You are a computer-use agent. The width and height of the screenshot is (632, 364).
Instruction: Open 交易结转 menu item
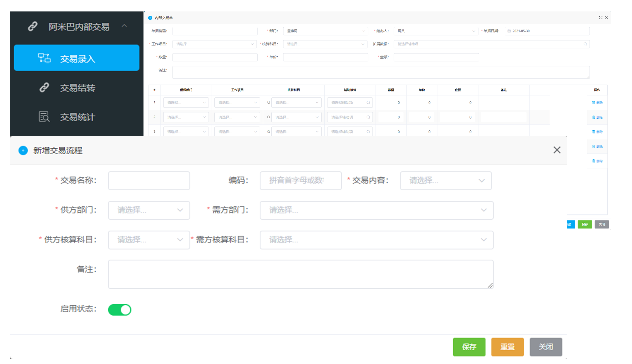78,88
